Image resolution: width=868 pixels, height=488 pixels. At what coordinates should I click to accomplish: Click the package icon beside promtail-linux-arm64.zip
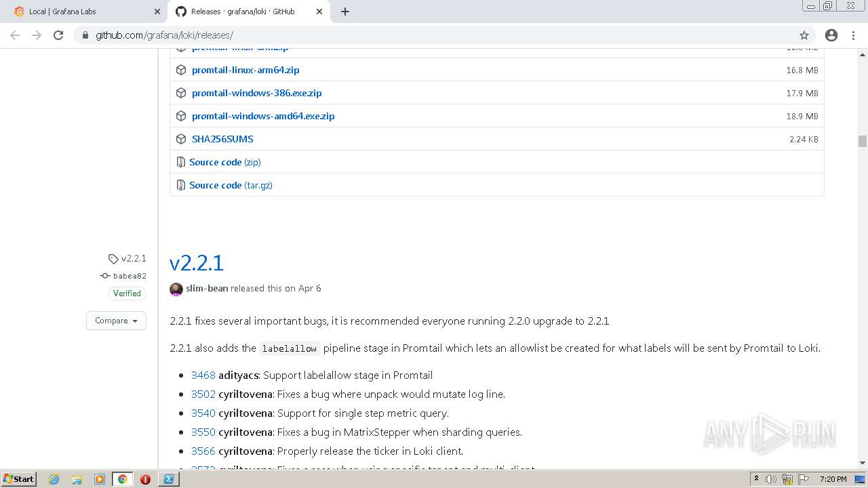[x=181, y=70]
